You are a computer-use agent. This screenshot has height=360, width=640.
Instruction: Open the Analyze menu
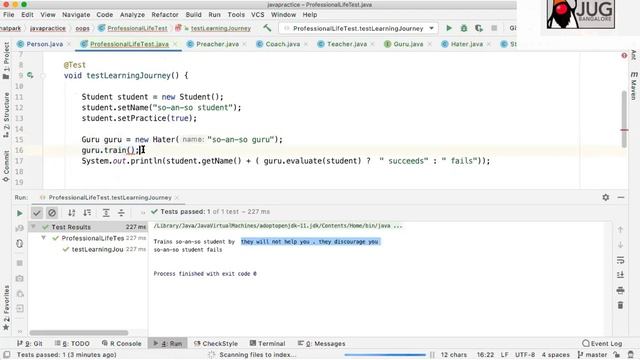[x=132, y=14]
